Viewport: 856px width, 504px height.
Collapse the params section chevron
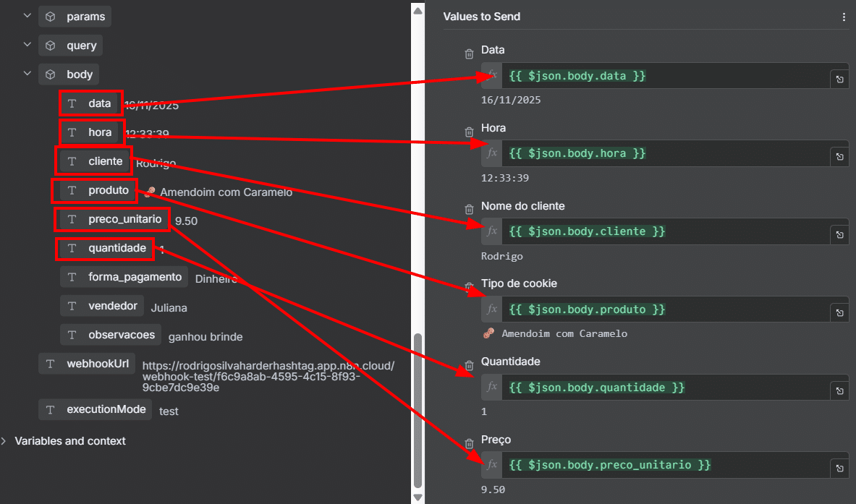pos(27,16)
